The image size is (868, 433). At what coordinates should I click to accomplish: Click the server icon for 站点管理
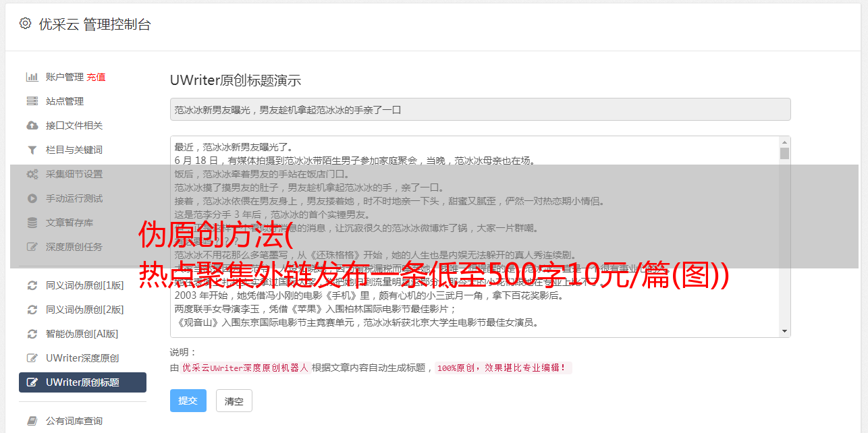click(32, 101)
